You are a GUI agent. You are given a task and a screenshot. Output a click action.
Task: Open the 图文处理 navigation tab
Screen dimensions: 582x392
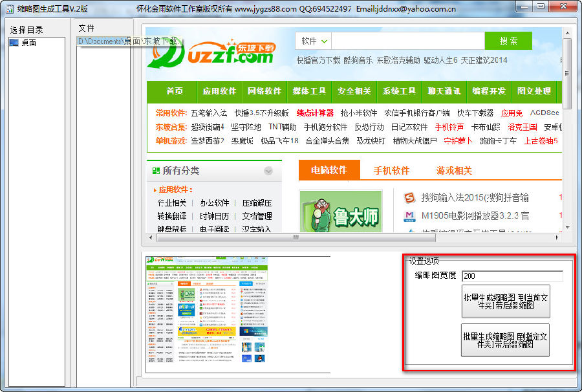(x=533, y=91)
